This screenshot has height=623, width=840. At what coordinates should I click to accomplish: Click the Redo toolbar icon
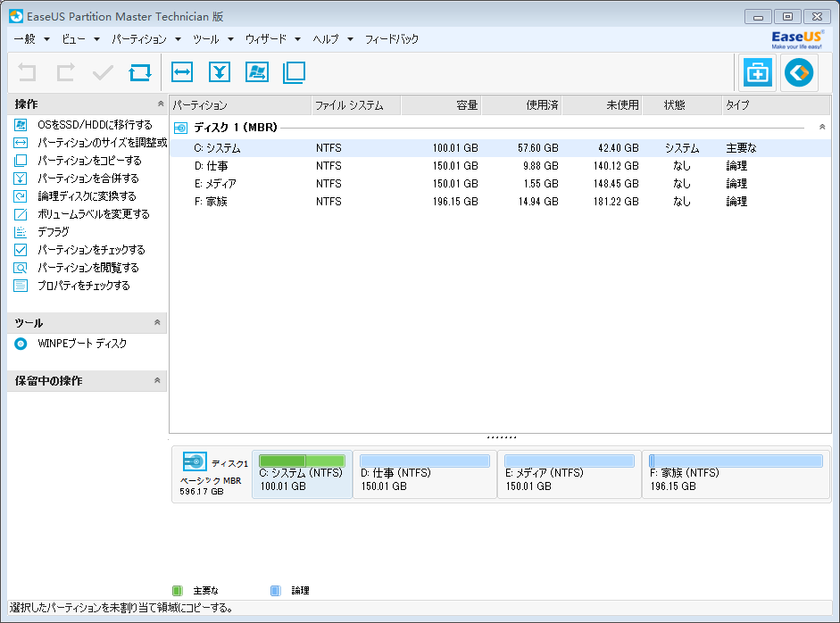click(x=65, y=72)
